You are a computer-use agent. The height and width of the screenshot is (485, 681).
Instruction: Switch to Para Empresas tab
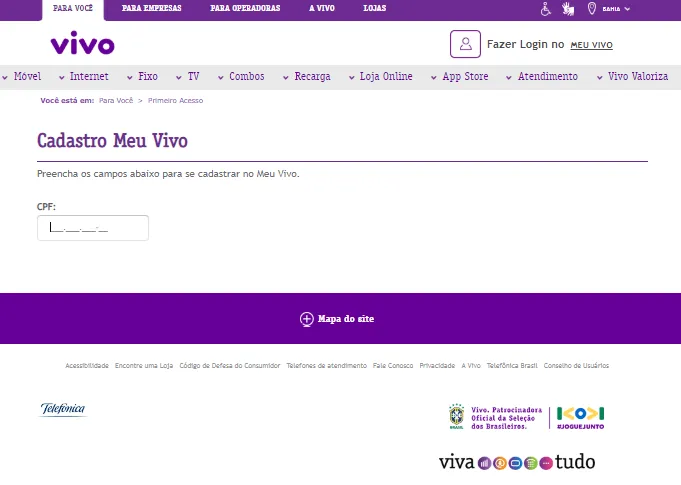(x=152, y=8)
